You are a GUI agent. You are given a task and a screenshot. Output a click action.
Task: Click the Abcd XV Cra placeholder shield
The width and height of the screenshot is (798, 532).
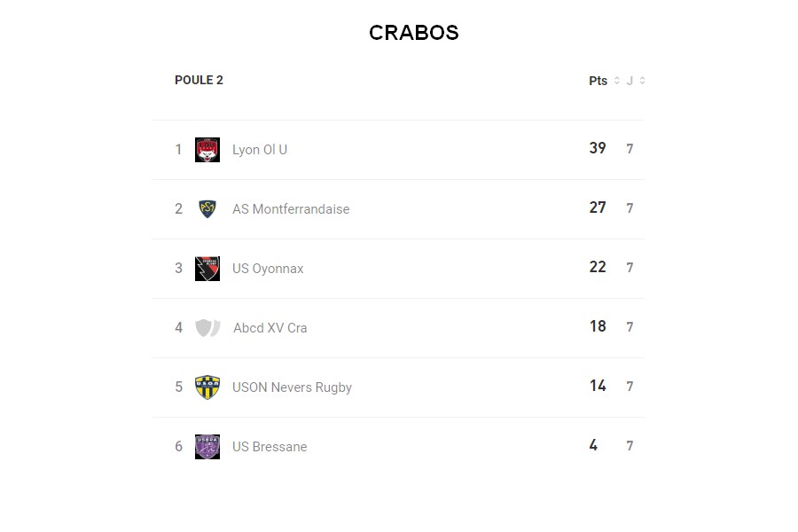click(x=207, y=328)
